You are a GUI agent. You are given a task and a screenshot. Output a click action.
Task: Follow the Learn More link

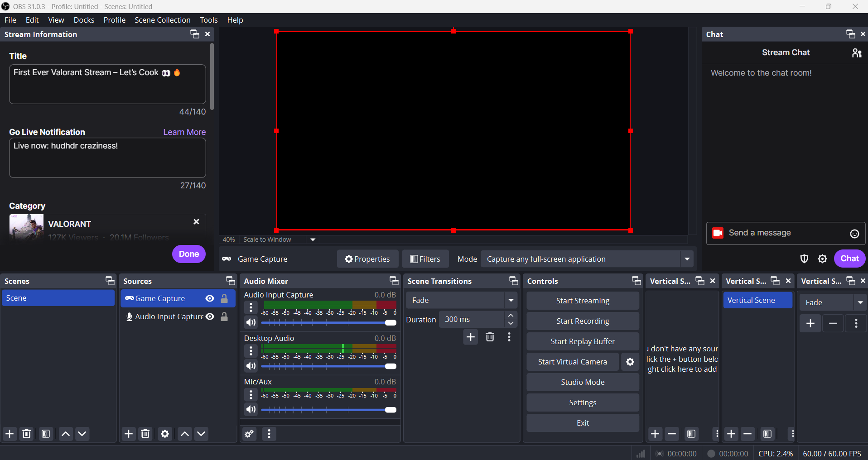click(x=184, y=132)
